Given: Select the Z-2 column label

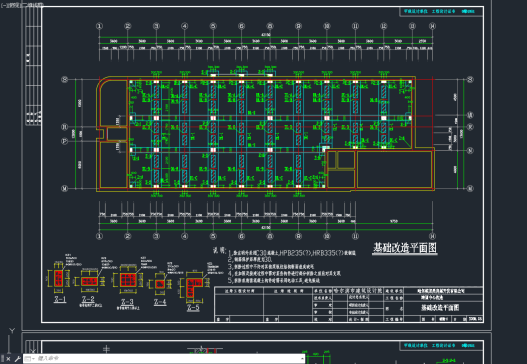Looking at the screenshot, I should pyautogui.click(x=88, y=299).
